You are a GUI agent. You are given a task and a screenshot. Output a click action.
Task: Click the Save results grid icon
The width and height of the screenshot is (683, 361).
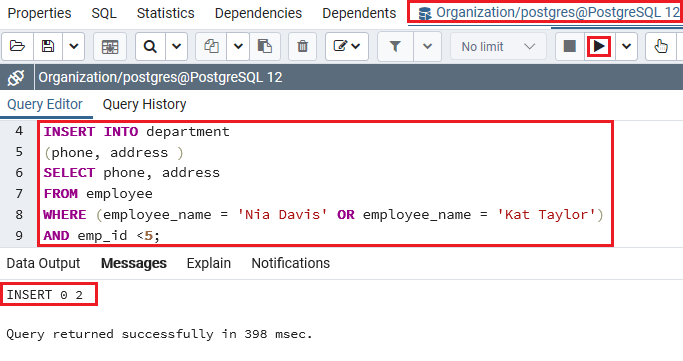(x=110, y=46)
